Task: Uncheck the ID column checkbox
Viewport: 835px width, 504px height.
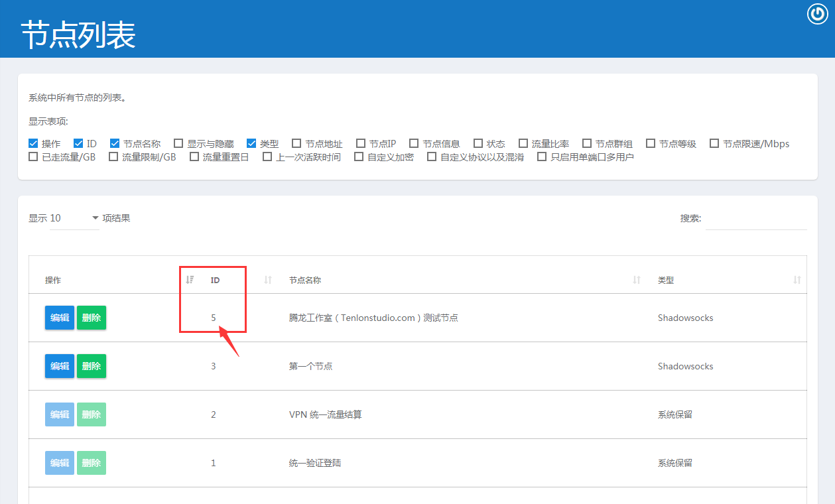Action: point(78,143)
